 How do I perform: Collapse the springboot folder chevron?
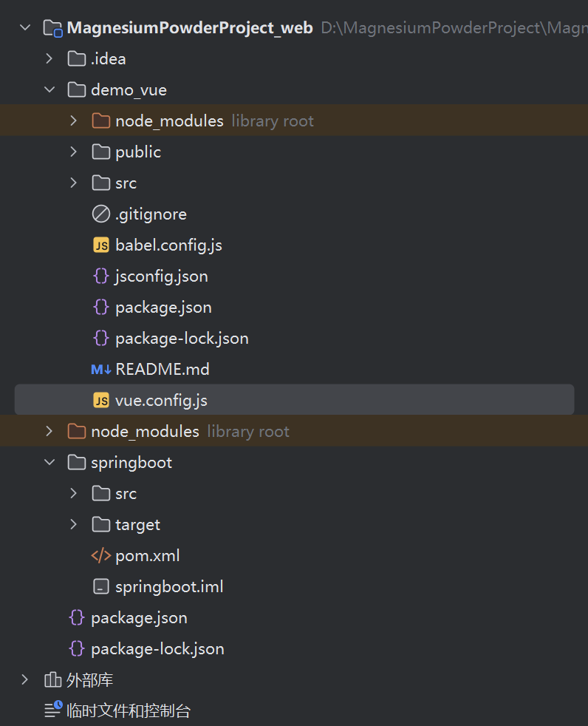(49, 463)
